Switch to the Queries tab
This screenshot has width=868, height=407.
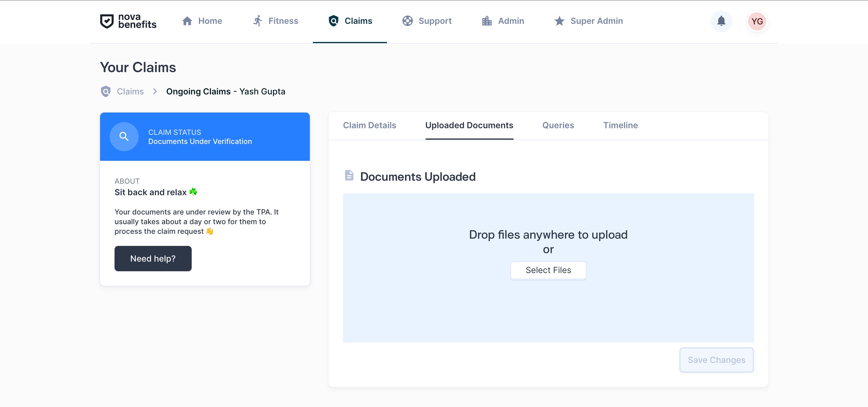coord(558,126)
